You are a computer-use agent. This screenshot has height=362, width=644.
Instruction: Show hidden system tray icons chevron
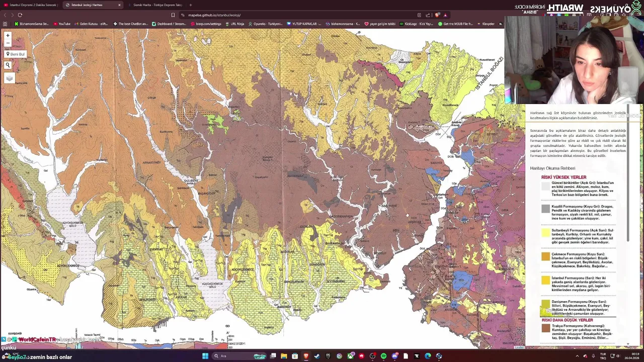(x=577, y=356)
